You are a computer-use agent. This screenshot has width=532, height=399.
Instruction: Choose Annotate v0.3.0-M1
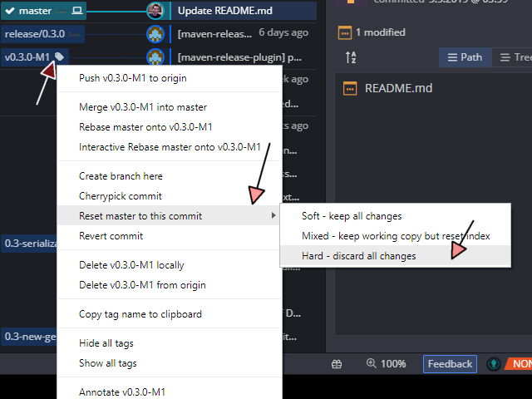(170, 392)
